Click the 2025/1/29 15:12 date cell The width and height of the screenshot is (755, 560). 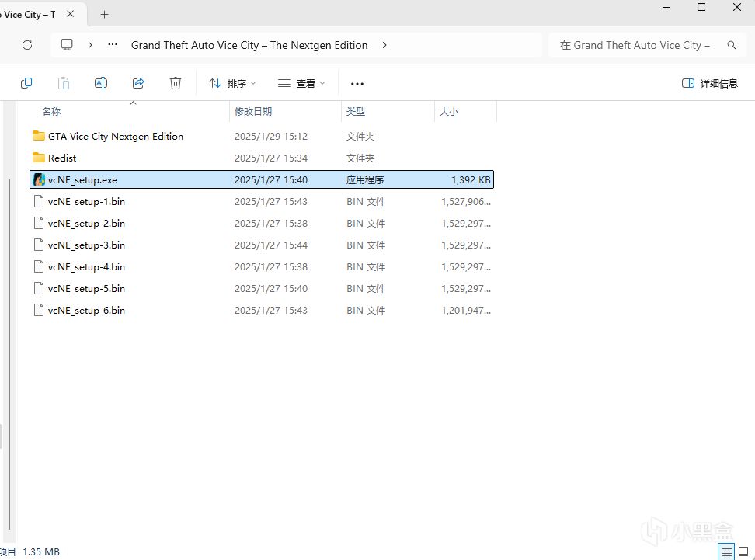pyautogui.click(x=271, y=136)
